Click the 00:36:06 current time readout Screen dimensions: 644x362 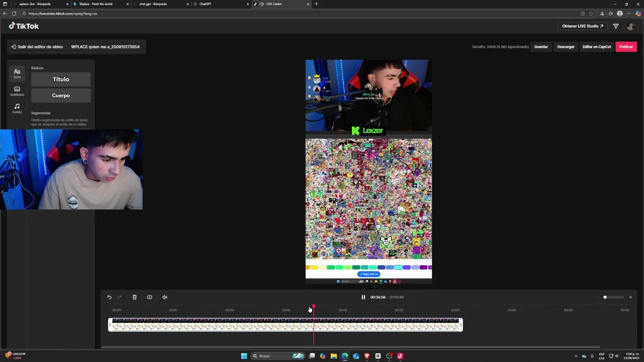378,297
